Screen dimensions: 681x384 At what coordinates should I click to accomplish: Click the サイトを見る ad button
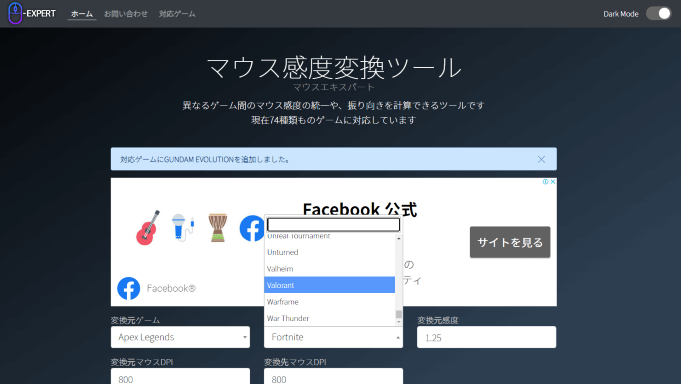tap(510, 242)
